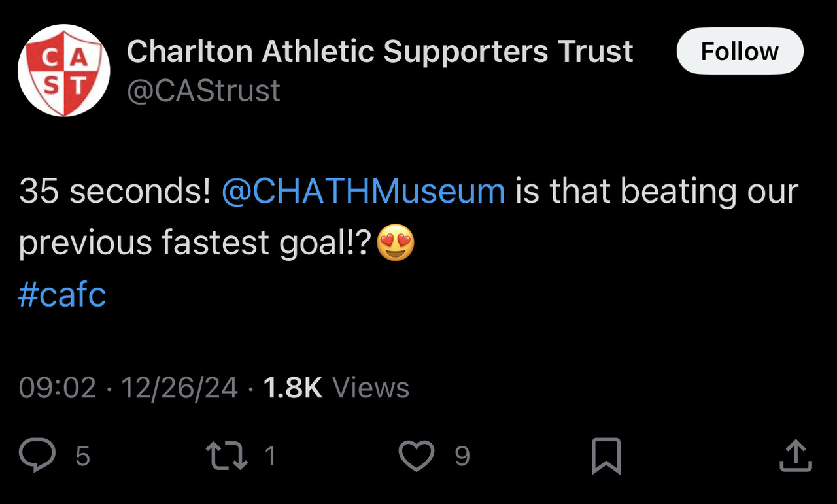Image resolution: width=837 pixels, height=504 pixels.
Task: Click the reply count of 5
Action: coord(82,456)
